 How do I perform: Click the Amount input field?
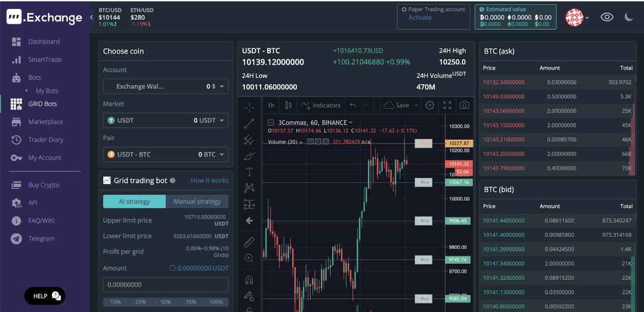[166, 285]
